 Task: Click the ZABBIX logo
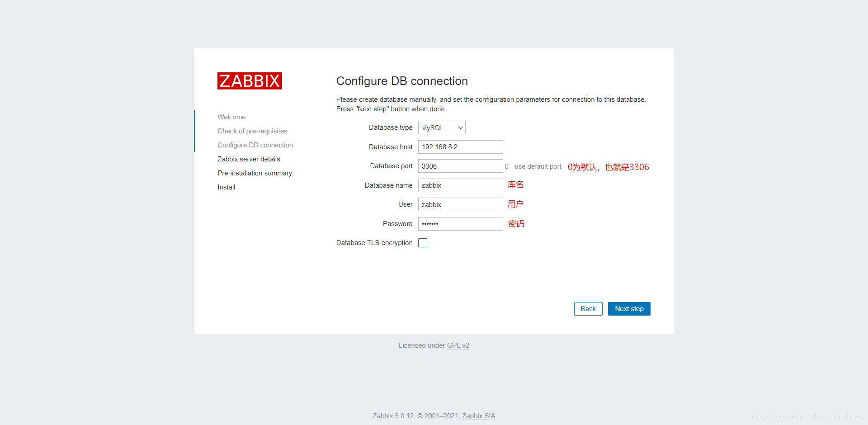pos(250,81)
